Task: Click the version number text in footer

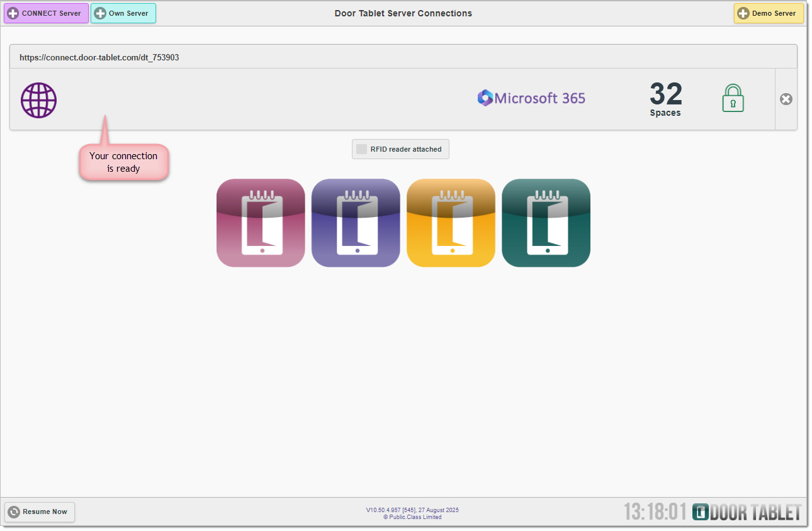Action: pos(412,510)
